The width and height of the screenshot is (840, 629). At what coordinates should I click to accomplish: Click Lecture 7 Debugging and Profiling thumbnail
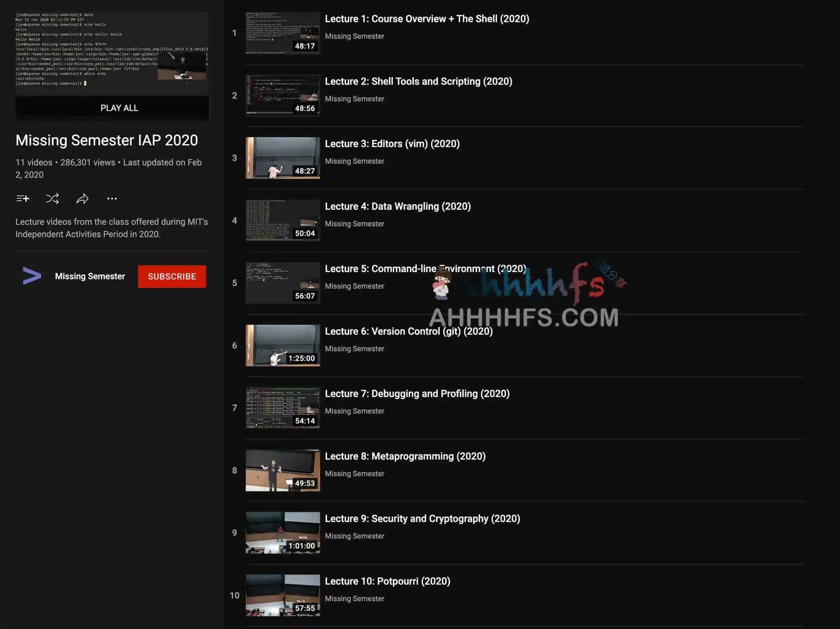[x=282, y=408]
